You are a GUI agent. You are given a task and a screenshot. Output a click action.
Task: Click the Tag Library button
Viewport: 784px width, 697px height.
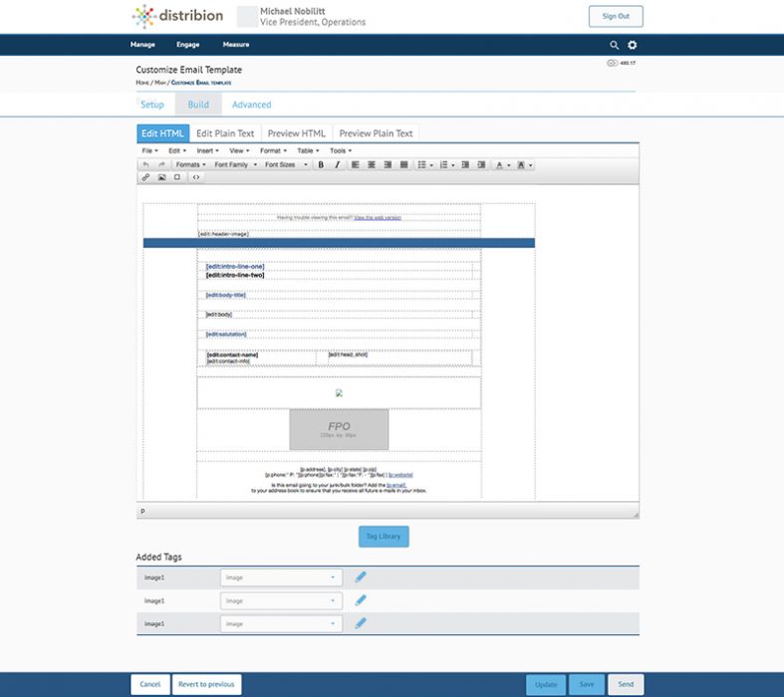(x=384, y=536)
